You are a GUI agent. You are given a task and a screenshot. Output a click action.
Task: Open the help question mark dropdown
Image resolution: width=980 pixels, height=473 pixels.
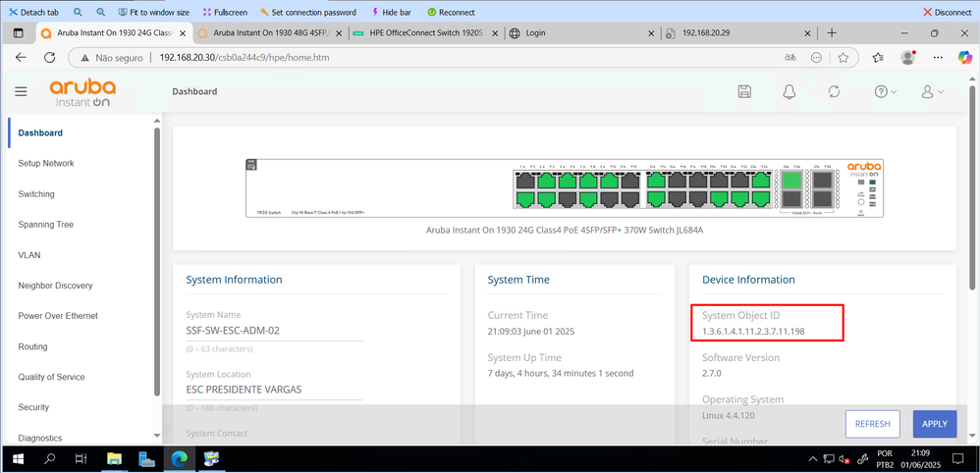(x=885, y=91)
